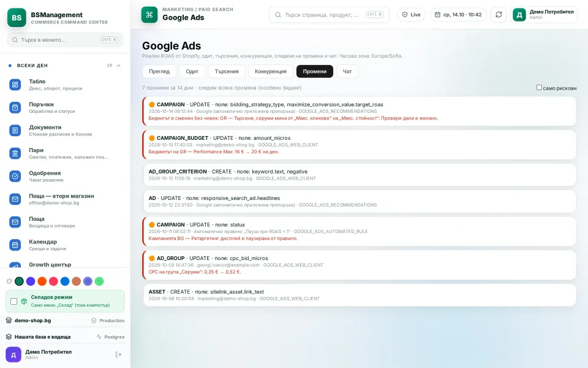Click the Postgres activity icon
588x368 pixels.
pyautogui.click(x=99, y=337)
